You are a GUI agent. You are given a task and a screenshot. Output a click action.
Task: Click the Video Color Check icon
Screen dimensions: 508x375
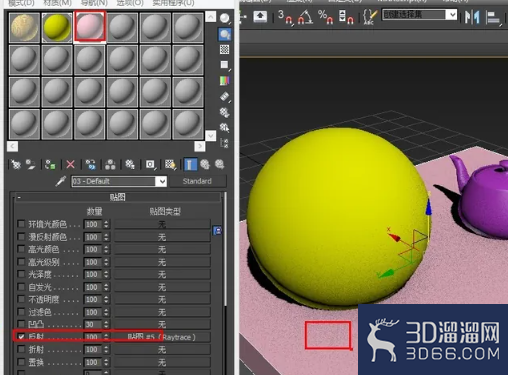[225, 80]
